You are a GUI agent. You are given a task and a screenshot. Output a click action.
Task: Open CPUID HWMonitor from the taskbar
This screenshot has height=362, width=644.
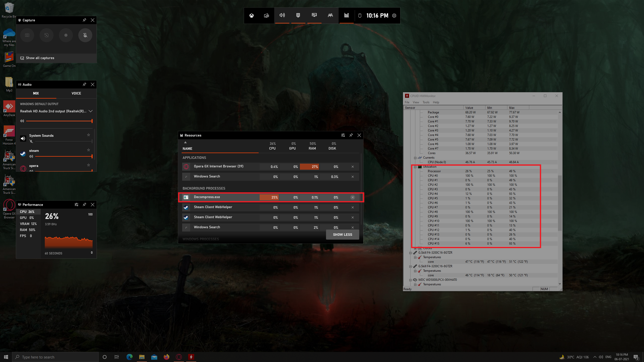pyautogui.click(x=191, y=357)
